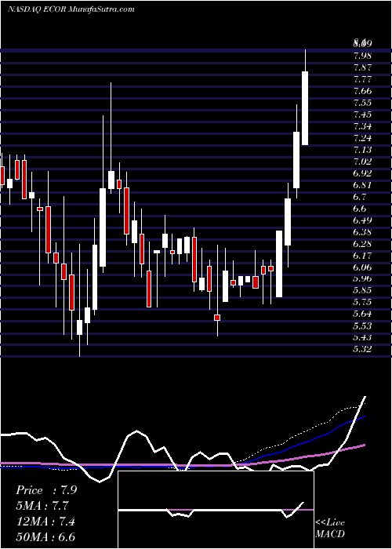
Task: Open the Live MACD inset chart panel
Action: (216, 510)
